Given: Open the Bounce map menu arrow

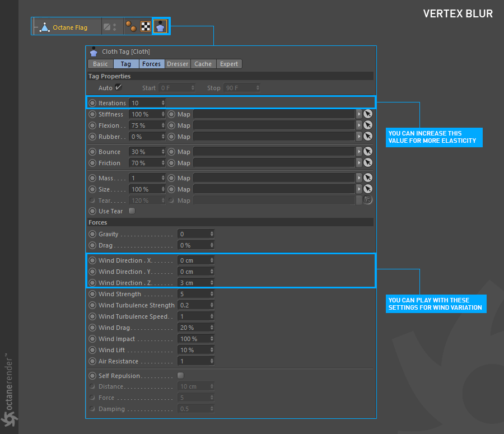Looking at the screenshot, I should tap(359, 152).
